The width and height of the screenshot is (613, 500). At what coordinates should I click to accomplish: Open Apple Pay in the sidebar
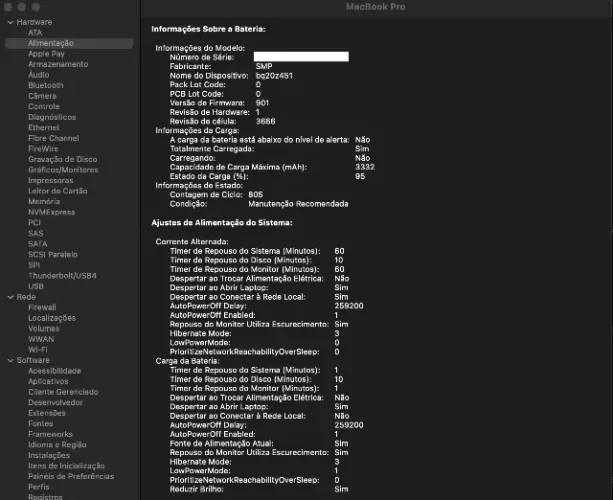click(46, 54)
